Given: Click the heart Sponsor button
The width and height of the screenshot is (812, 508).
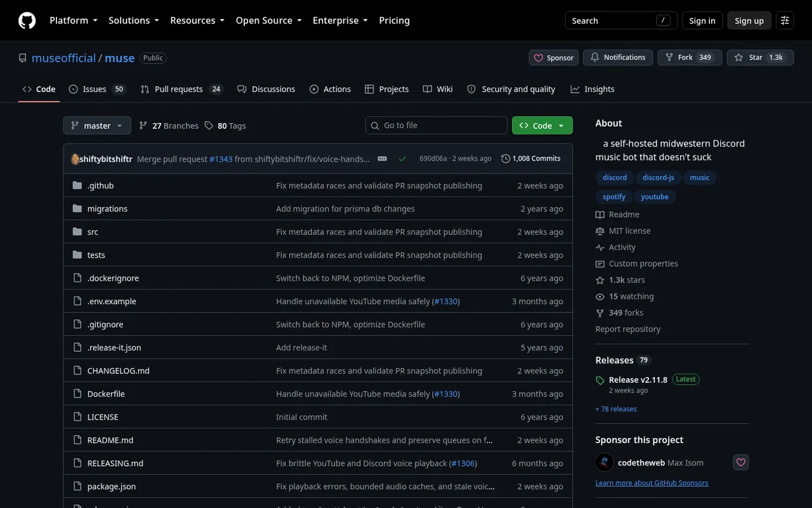Looking at the screenshot, I should coord(554,58).
